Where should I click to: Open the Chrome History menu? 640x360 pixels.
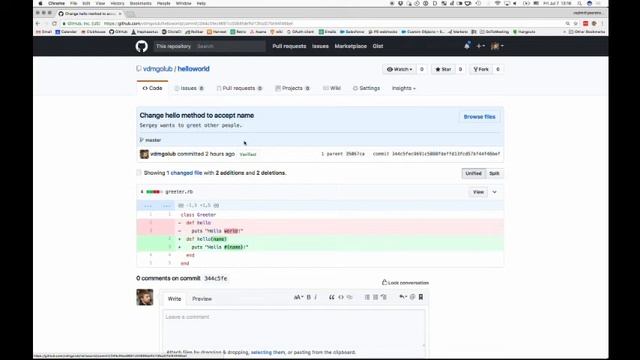117,3
